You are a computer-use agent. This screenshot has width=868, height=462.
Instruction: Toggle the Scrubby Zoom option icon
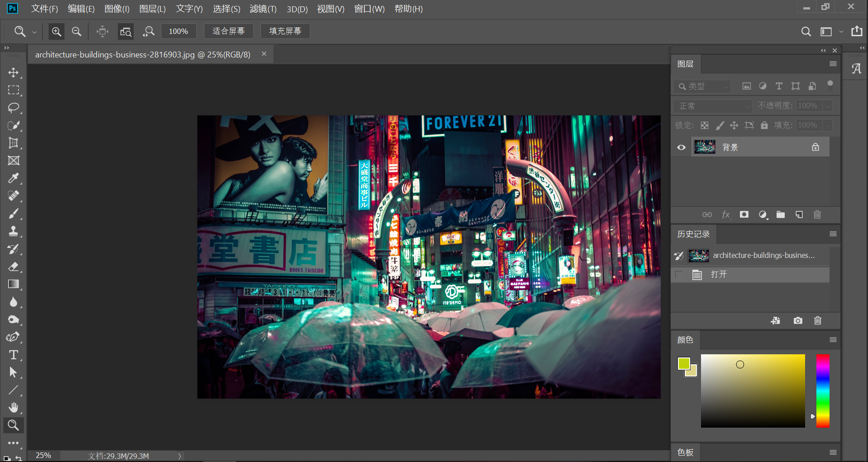[148, 31]
